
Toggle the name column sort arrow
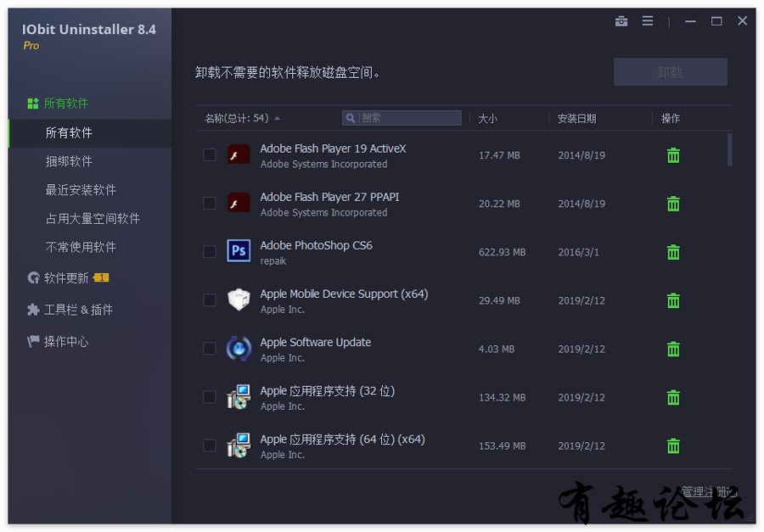point(277,119)
